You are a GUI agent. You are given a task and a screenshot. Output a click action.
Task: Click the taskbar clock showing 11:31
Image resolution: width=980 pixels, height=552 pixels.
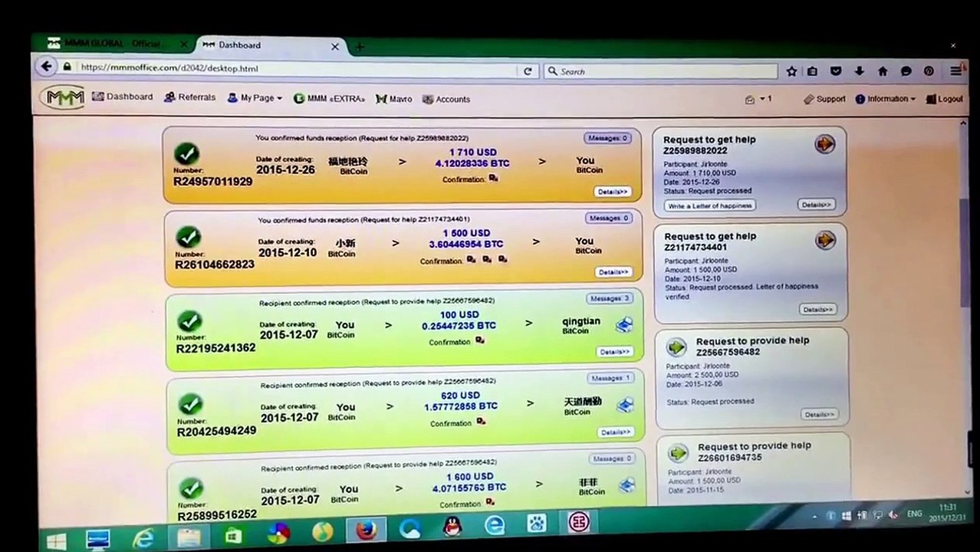pyautogui.click(x=948, y=512)
